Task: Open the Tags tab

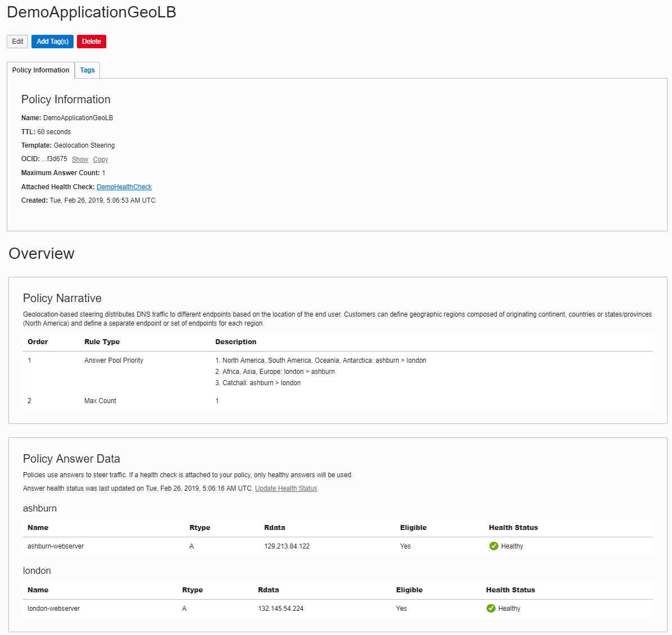Action: coord(87,70)
